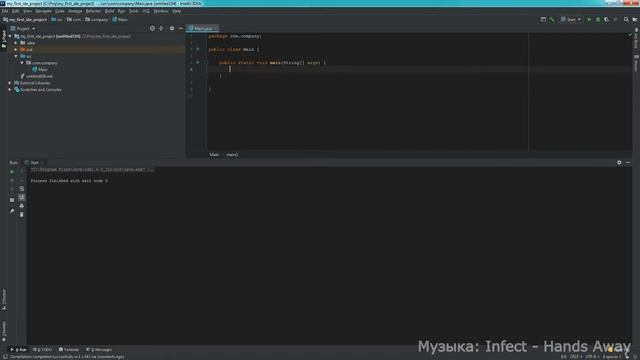640x360 pixels.
Task: Open the run configuration dropdown
Action: pos(571,19)
